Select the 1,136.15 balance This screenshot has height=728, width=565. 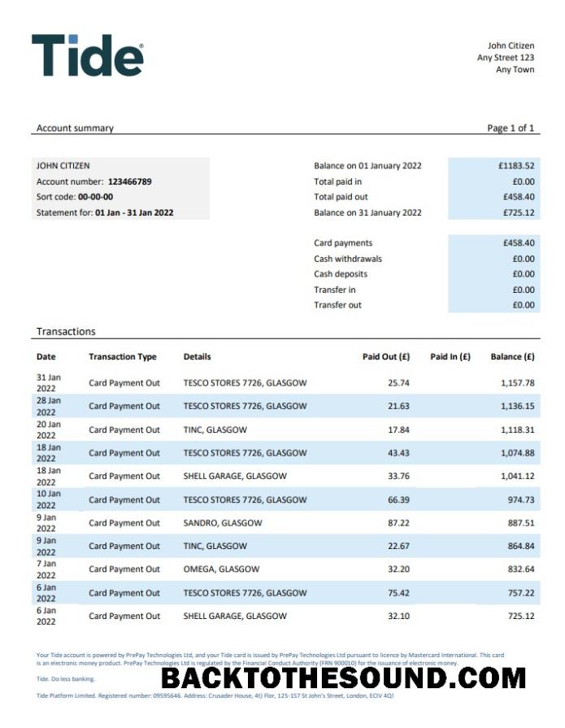pos(518,406)
